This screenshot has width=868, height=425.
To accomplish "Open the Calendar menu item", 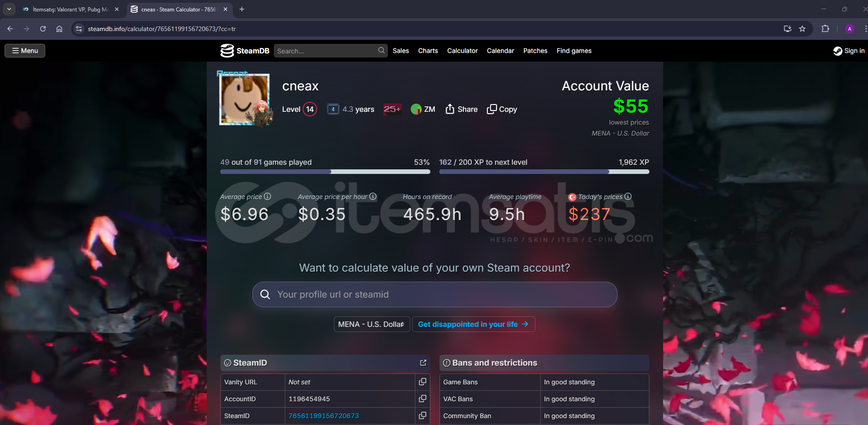I will point(500,51).
